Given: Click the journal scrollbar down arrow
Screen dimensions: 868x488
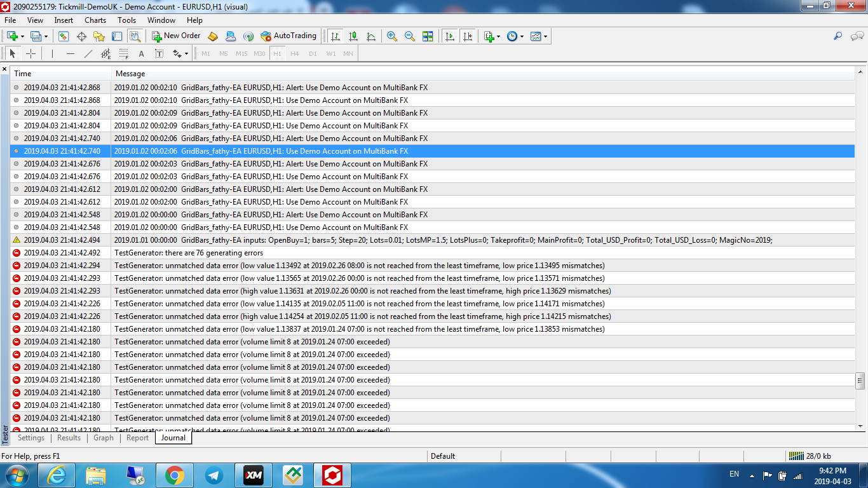Looking at the screenshot, I should pos(860,427).
